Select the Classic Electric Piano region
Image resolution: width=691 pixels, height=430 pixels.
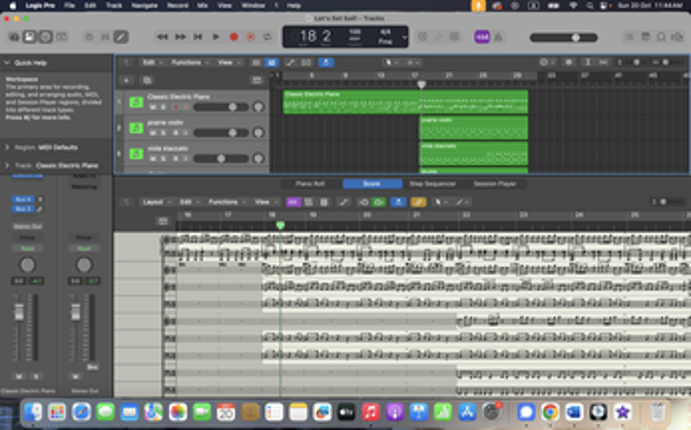point(405,102)
